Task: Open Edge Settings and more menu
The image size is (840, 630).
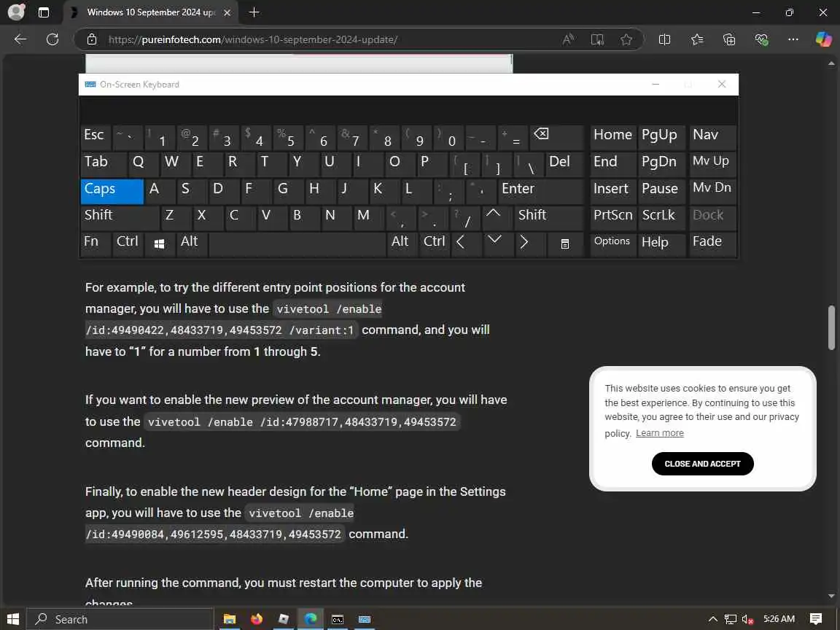Action: pyautogui.click(x=793, y=39)
